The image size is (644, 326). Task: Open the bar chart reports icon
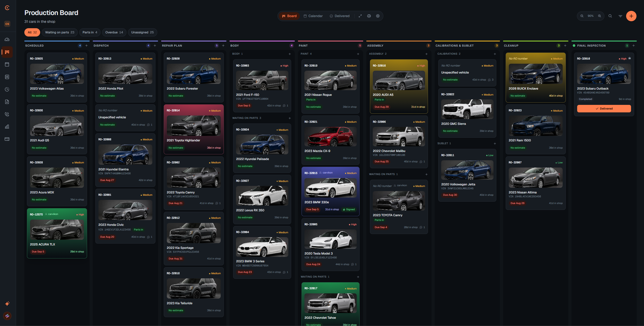coord(7,127)
